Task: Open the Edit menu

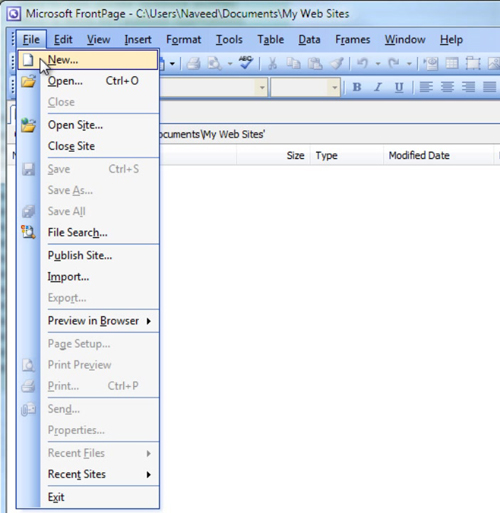Action: [x=63, y=40]
